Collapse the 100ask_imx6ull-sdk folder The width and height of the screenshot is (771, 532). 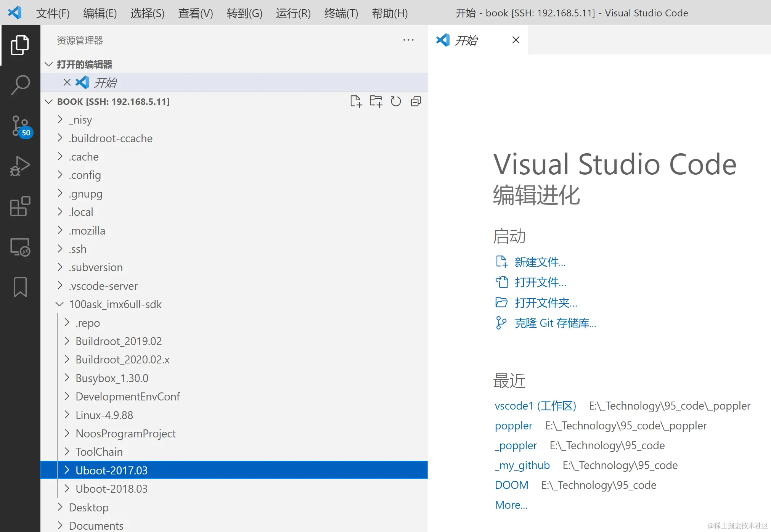click(x=59, y=304)
